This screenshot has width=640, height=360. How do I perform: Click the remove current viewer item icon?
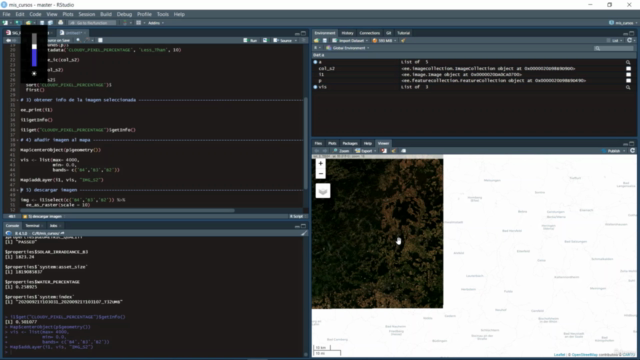pyautogui.click(x=384, y=151)
